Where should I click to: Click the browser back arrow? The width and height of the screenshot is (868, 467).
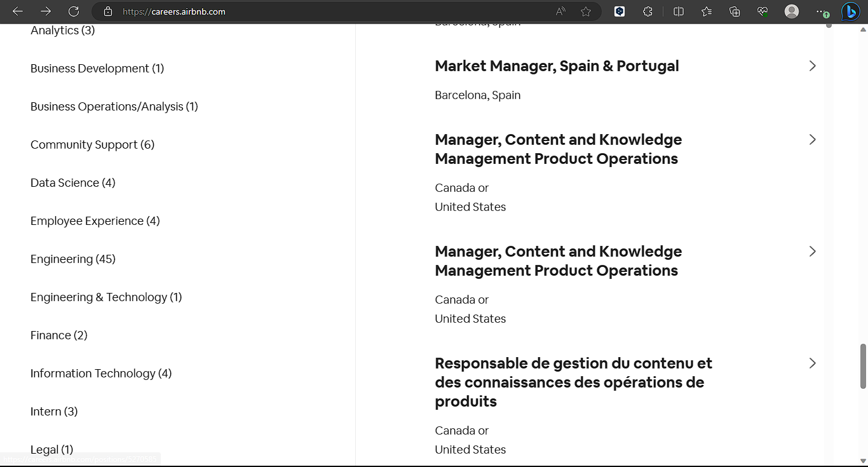[18, 11]
